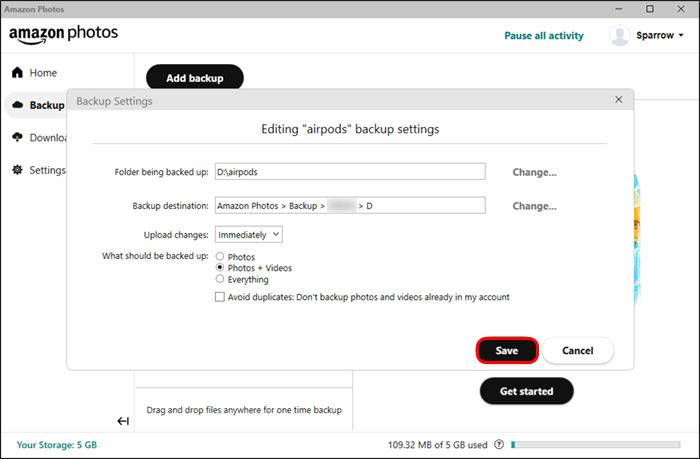Select the Photos + Videos option
The height and width of the screenshot is (459, 700).
(220, 267)
